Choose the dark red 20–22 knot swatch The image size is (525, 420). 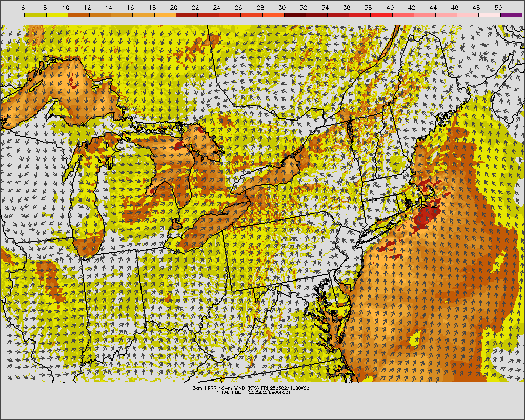pos(187,15)
